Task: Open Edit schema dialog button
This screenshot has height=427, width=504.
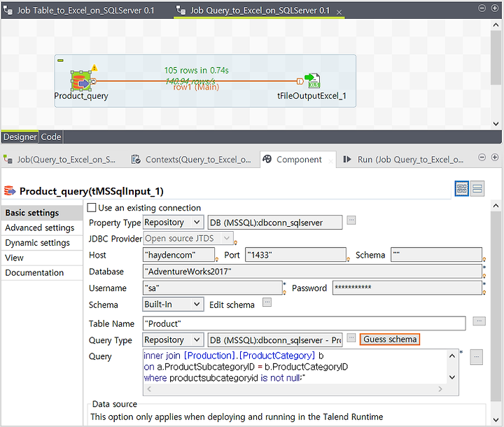Action: (267, 302)
